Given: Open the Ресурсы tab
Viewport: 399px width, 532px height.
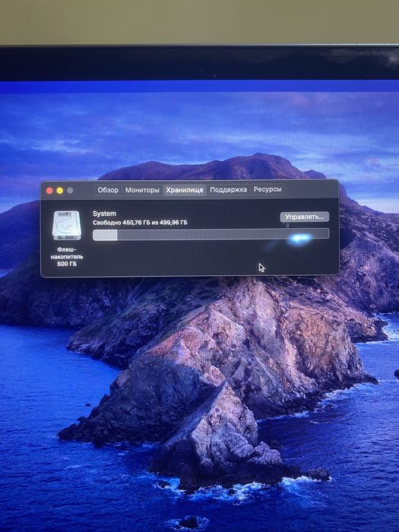Looking at the screenshot, I should point(268,189).
